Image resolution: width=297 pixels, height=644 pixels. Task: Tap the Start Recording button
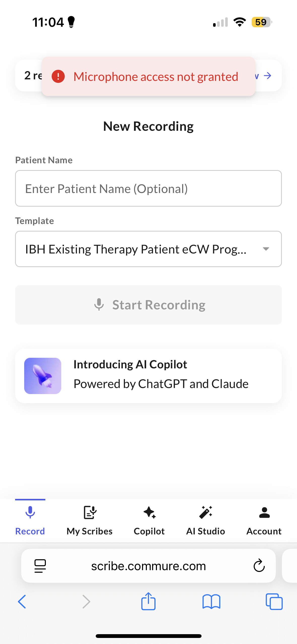coord(148,305)
